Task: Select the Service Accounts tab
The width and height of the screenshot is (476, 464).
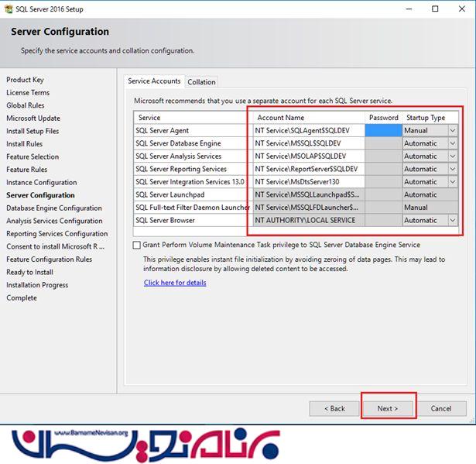Action: pos(154,81)
